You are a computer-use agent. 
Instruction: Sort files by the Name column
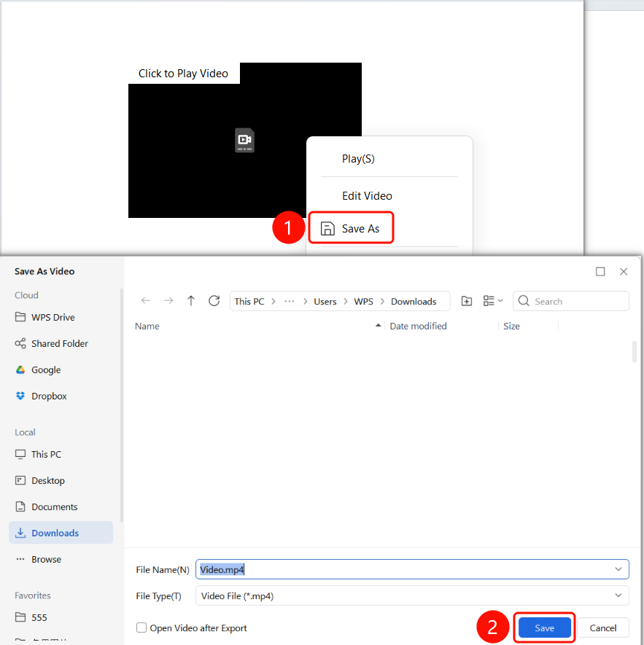coord(147,327)
